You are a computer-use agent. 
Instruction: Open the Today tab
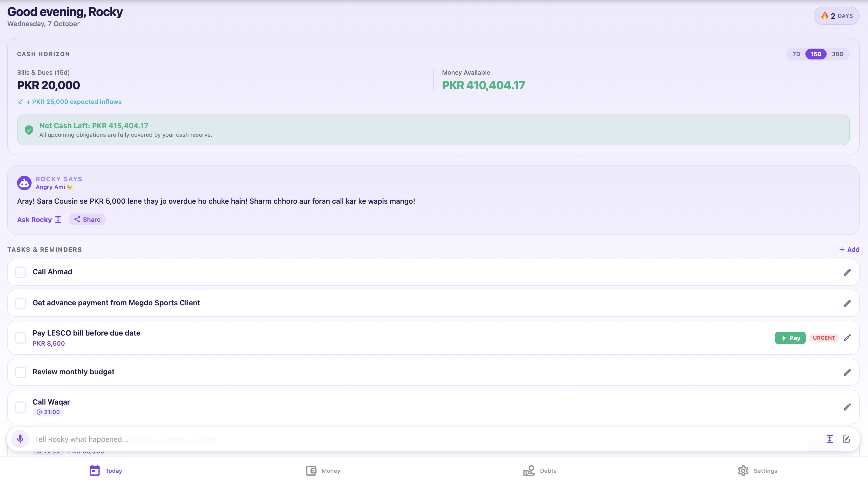click(x=106, y=470)
